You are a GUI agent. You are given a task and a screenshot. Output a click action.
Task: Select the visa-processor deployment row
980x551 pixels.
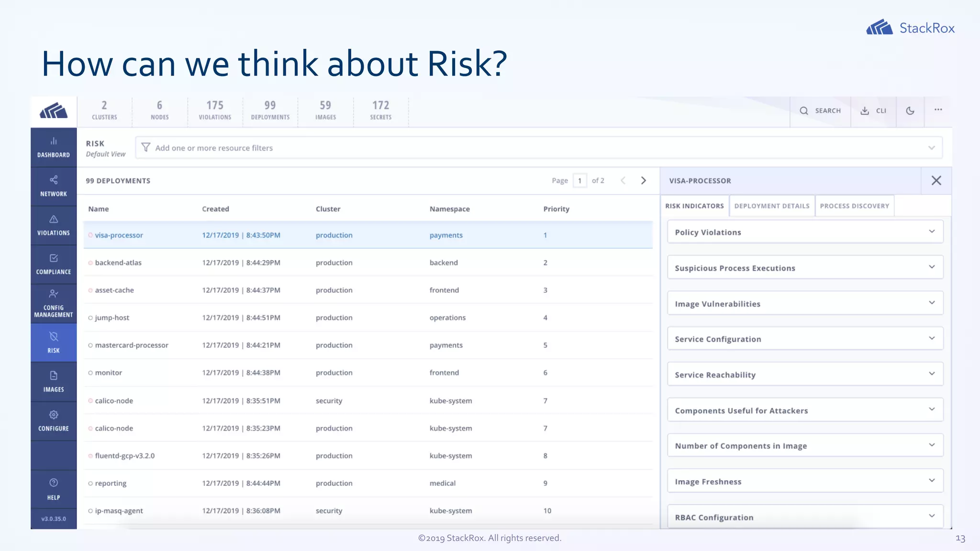(x=368, y=235)
